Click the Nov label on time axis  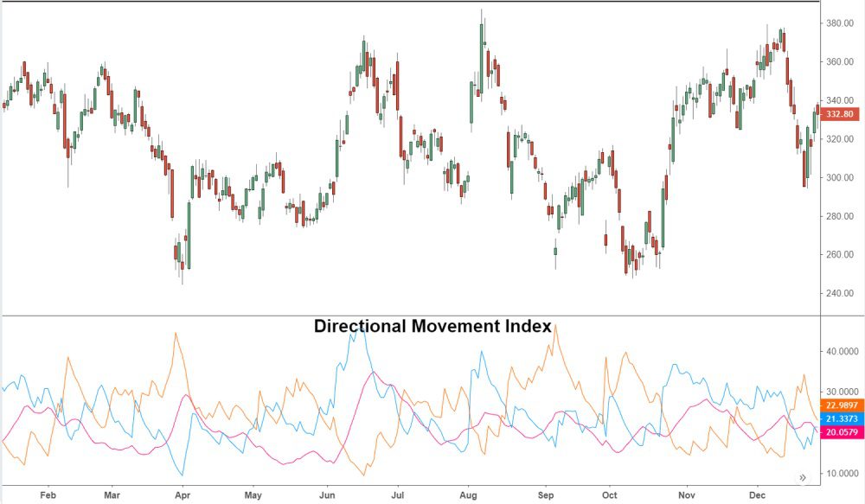click(687, 495)
